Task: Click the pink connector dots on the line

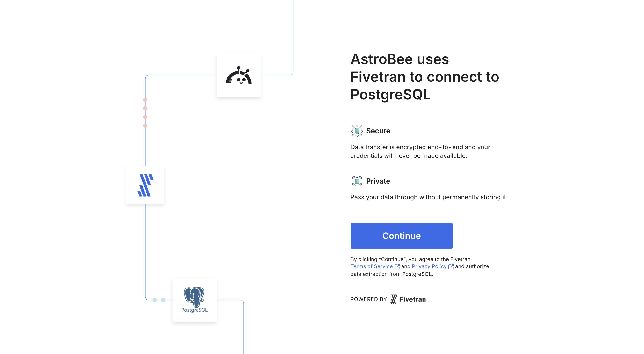Action: (x=145, y=112)
